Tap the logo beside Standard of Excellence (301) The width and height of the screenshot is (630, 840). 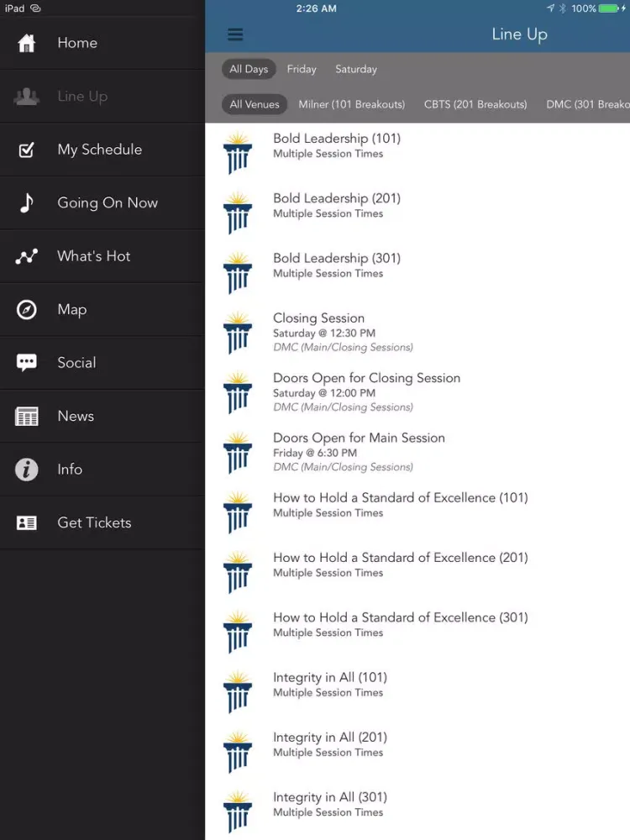[238, 633]
